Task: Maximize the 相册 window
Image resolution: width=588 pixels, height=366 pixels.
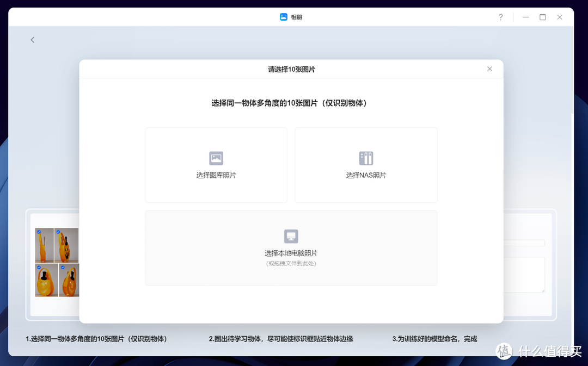Action: 542,17
